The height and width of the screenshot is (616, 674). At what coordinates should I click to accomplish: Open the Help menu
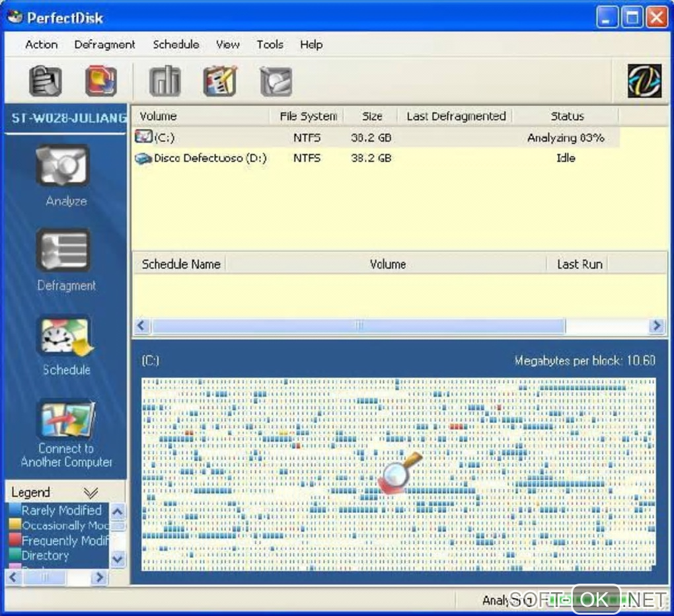click(x=311, y=44)
